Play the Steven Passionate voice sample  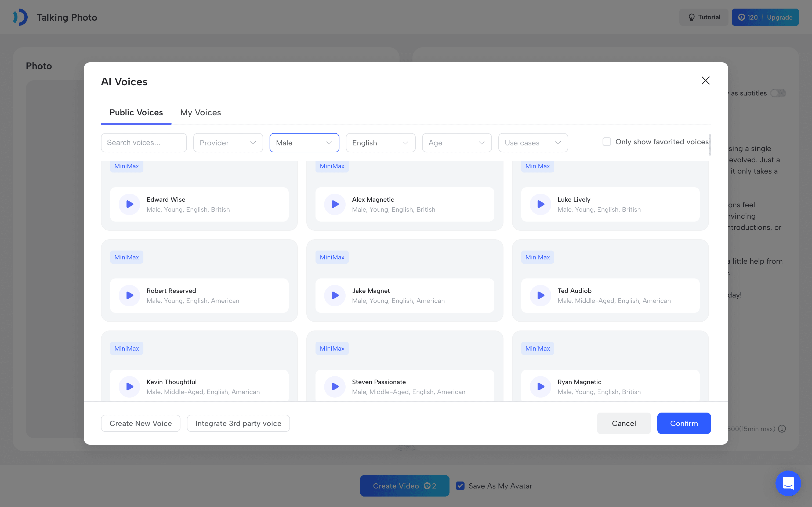pyautogui.click(x=335, y=387)
